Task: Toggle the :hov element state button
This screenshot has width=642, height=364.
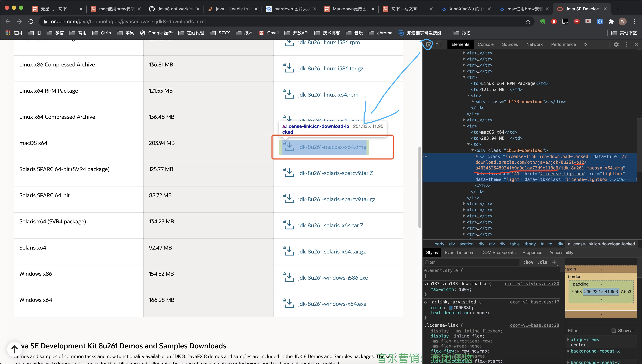Action: point(528,262)
